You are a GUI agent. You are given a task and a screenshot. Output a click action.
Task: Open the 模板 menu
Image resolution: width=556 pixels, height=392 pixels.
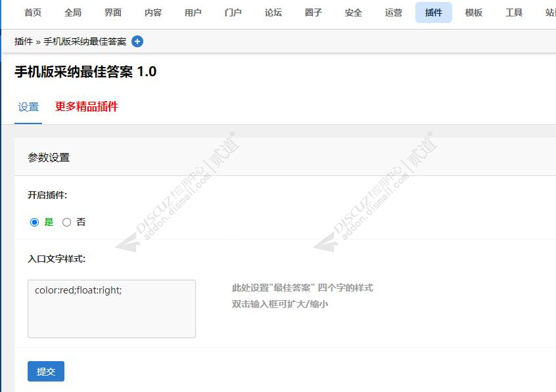pos(474,12)
